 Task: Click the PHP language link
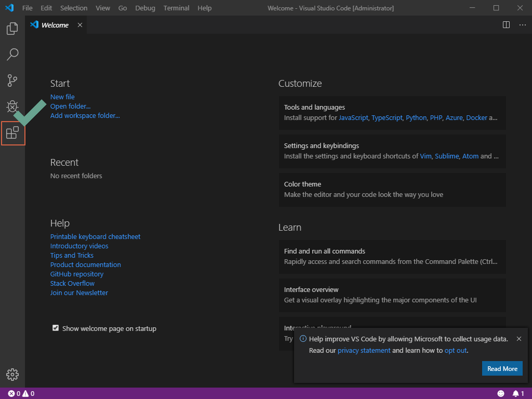[x=436, y=118]
